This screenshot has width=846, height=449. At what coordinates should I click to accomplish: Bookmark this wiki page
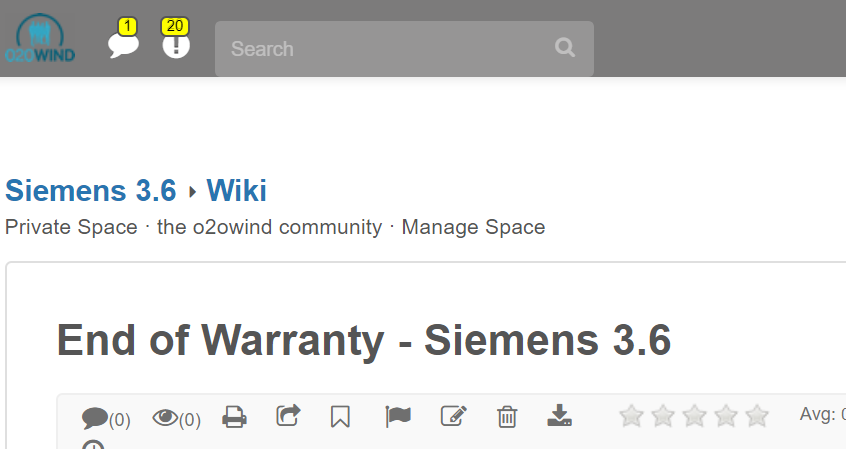click(x=340, y=416)
